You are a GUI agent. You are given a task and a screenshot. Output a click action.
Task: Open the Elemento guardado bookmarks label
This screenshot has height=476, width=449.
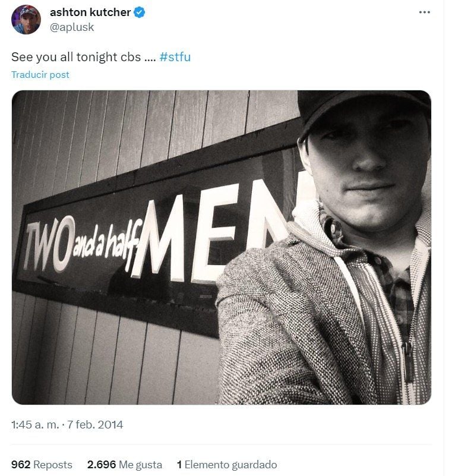coord(230,465)
